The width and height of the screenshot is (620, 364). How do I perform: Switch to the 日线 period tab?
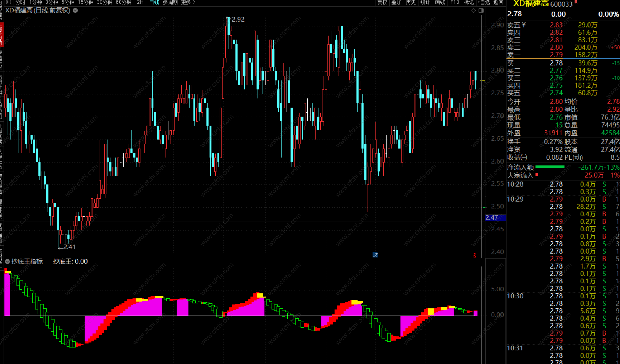click(154, 2)
